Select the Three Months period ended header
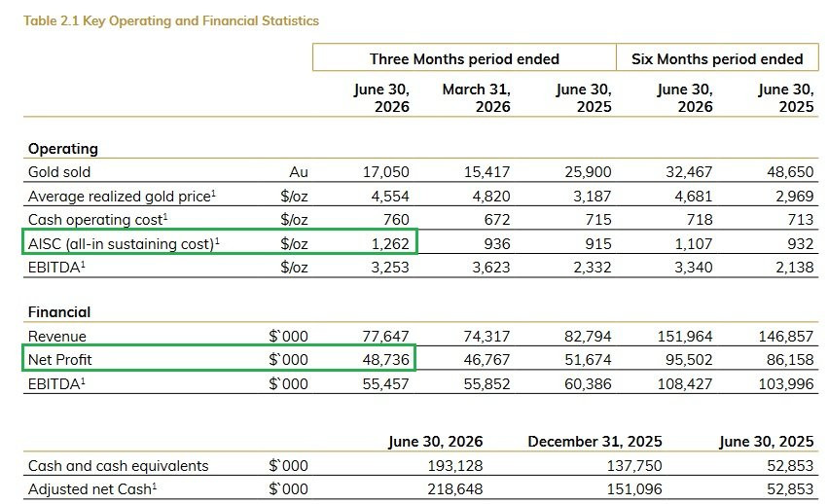This screenshot has height=504, width=828. point(464,58)
